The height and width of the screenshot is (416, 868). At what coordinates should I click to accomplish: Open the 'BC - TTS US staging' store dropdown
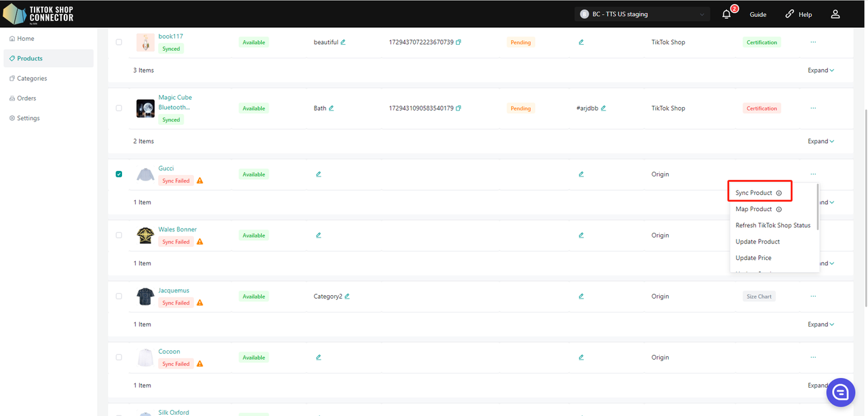pos(644,14)
